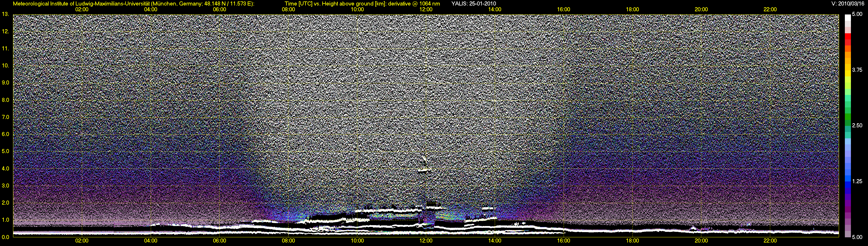Click the 2.50 colorbar value
The image size is (868, 246).
[x=857, y=126]
